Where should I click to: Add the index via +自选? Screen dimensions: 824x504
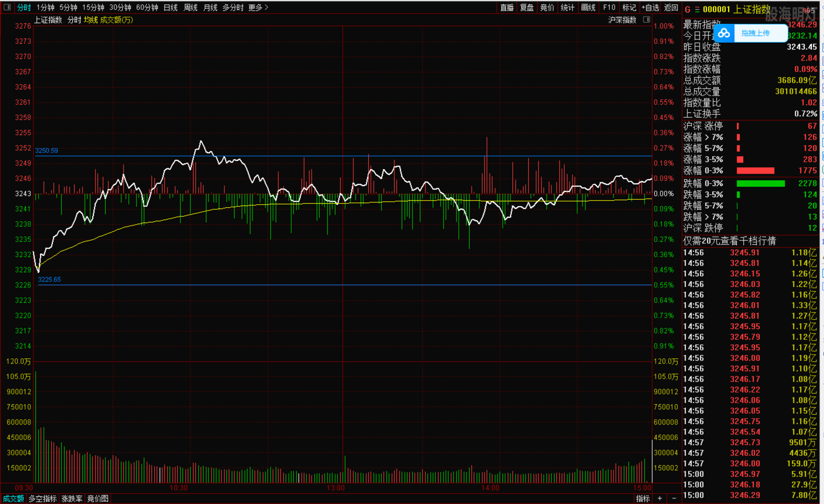651,7
